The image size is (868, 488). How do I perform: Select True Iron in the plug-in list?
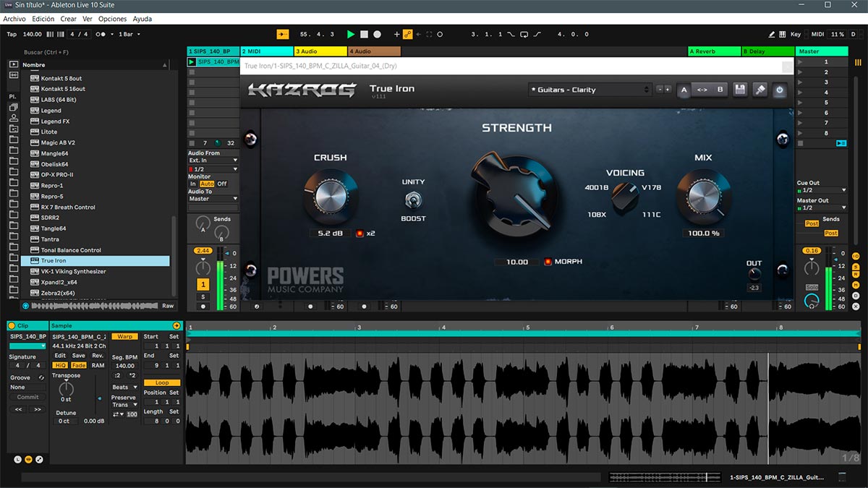click(95, 260)
